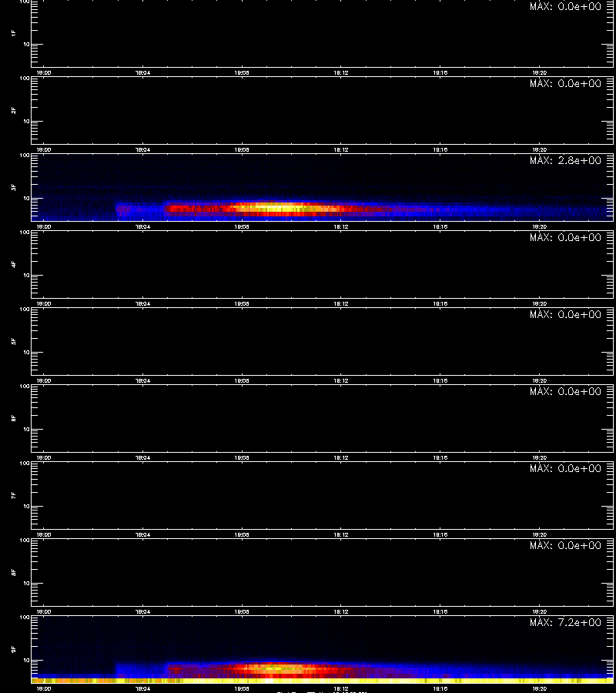Click the 100 y-axis tick label of panel 7F
The image size is (616, 693).
point(25,464)
